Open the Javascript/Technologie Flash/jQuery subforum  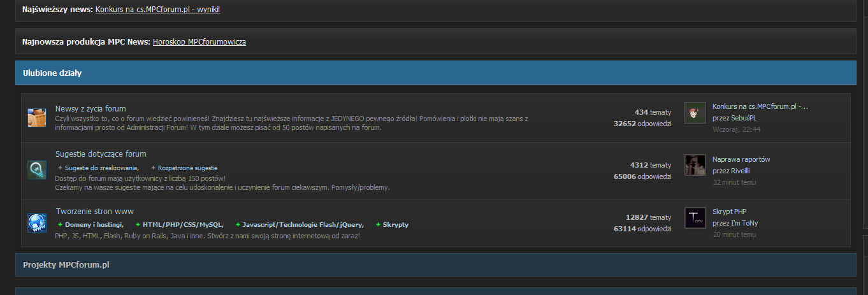(x=303, y=225)
